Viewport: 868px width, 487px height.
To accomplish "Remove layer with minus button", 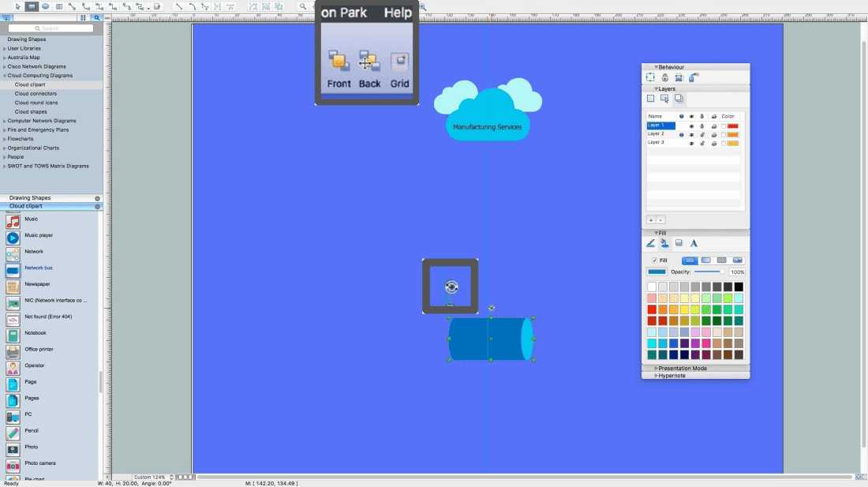I will pyautogui.click(x=660, y=219).
